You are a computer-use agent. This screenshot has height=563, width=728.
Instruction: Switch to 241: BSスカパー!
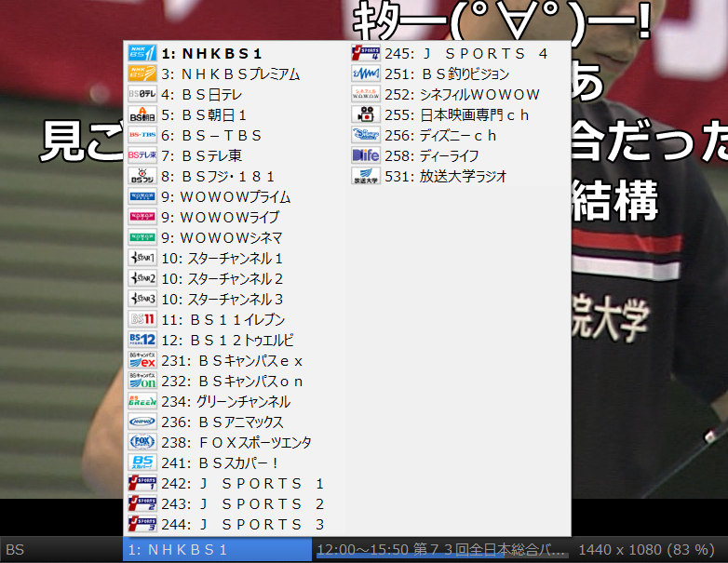click(236, 462)
